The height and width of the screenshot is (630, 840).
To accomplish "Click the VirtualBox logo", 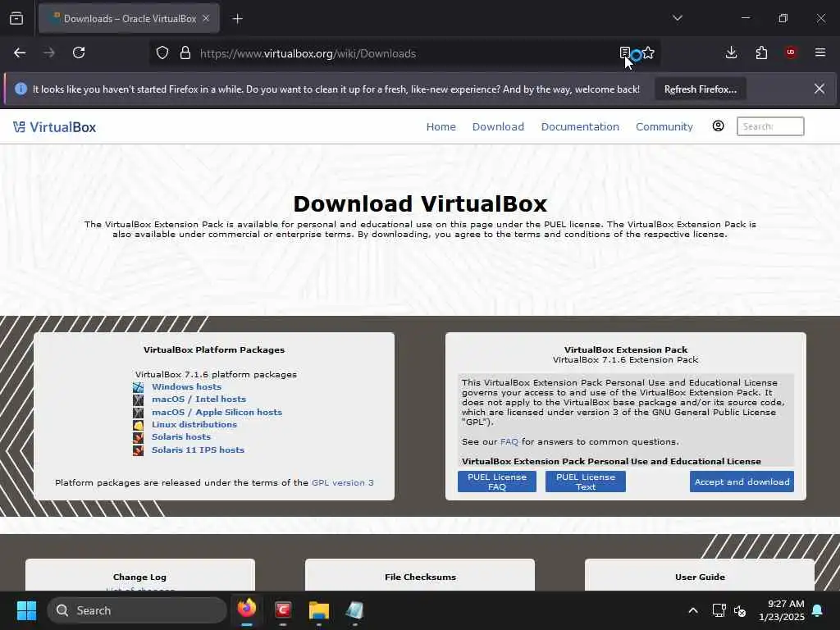I will [x=55, y=127].
